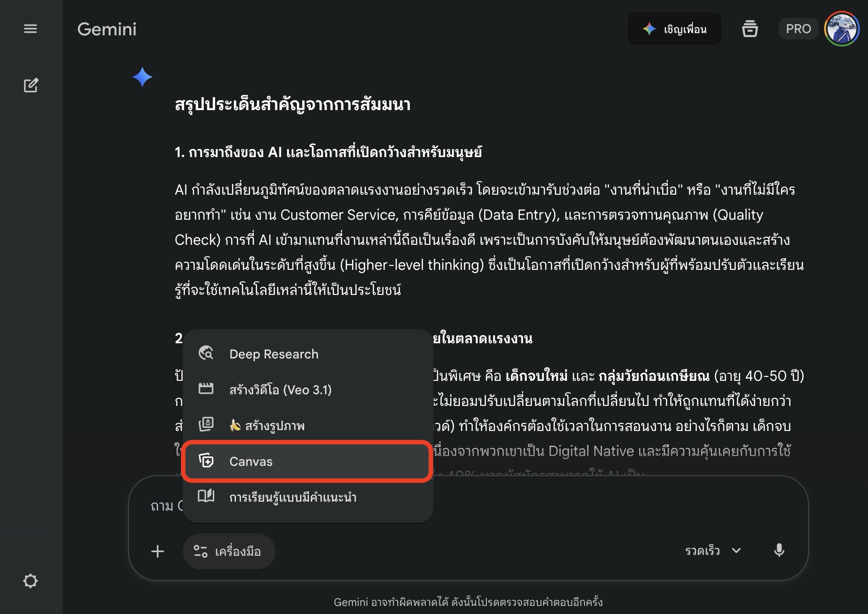Click the stacked archive icon in header
868x614 pixels.
tap(750, 29)
